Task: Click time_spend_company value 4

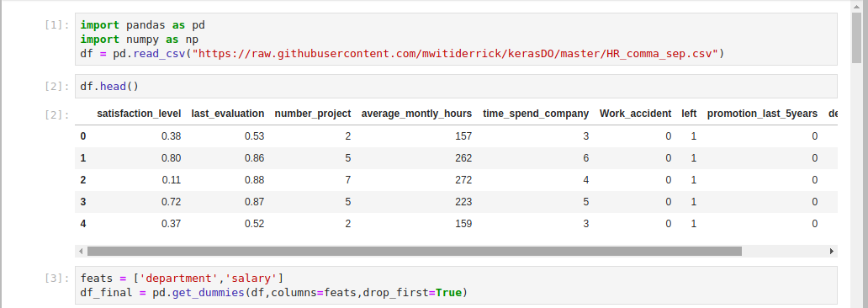Action: point(585,180)
